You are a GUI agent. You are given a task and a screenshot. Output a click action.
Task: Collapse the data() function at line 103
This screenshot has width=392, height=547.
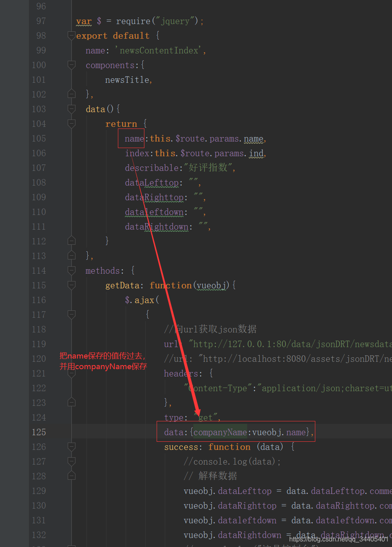[x=71, y=109]
